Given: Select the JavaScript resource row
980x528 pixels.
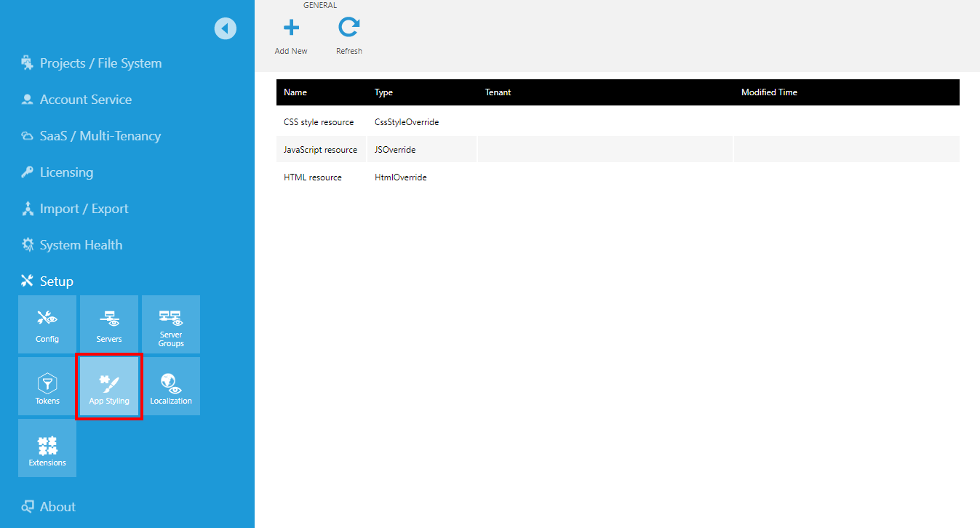Looking at the screenshot, I should (321, 149).
